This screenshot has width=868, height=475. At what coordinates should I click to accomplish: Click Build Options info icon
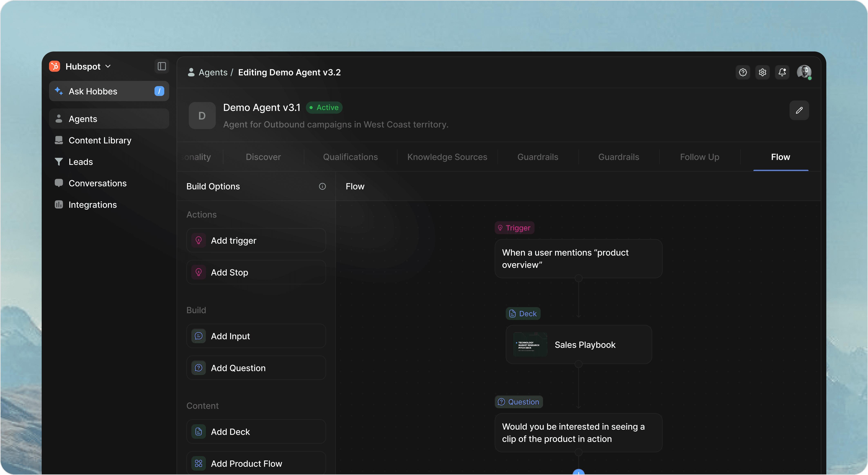coord(322,186)
